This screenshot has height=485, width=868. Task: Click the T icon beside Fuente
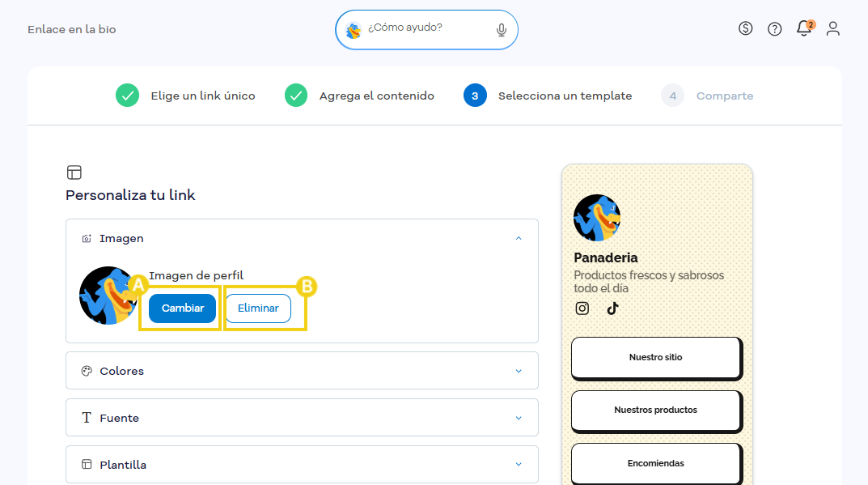[87, 417]
